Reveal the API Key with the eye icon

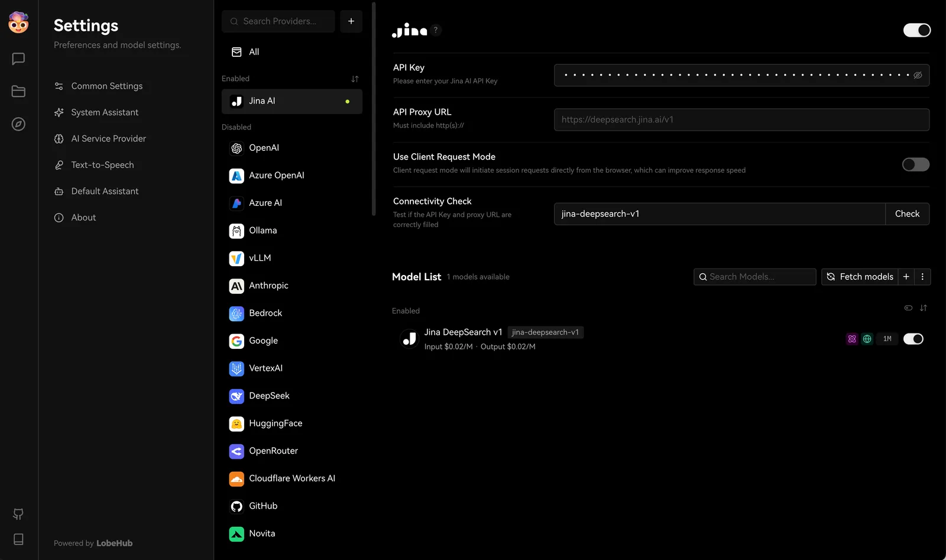pos(918,75)
